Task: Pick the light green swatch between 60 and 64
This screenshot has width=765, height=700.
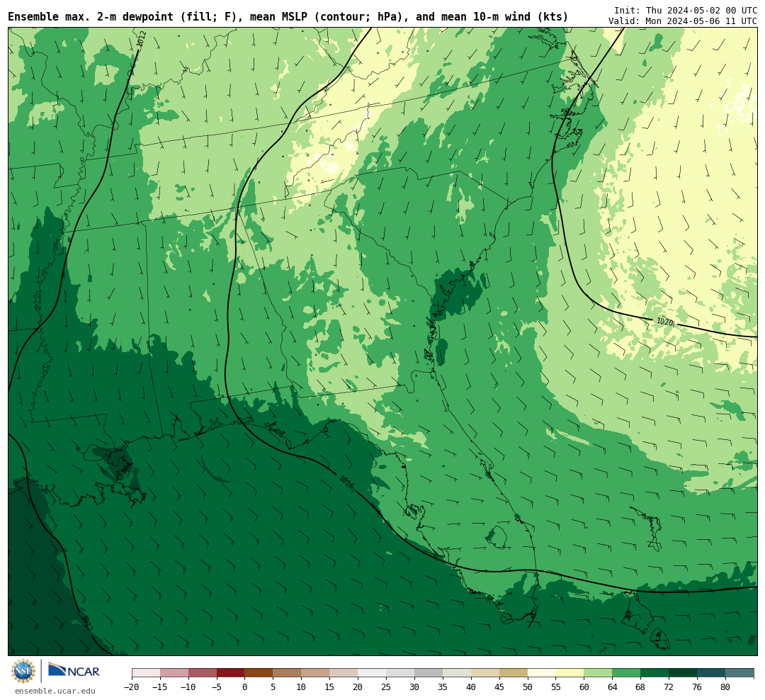Action: point(599,673)
